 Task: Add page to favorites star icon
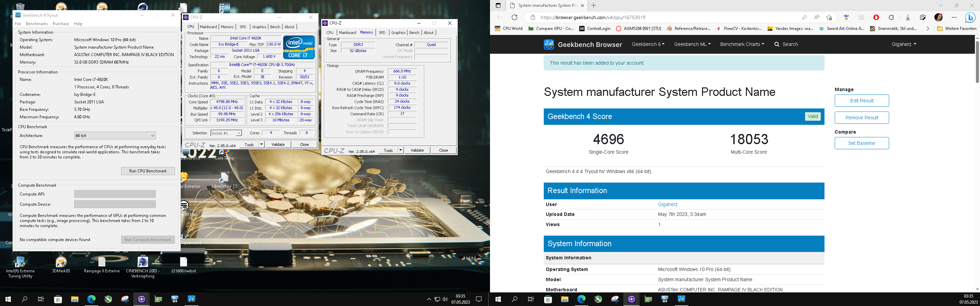(829, 17)
